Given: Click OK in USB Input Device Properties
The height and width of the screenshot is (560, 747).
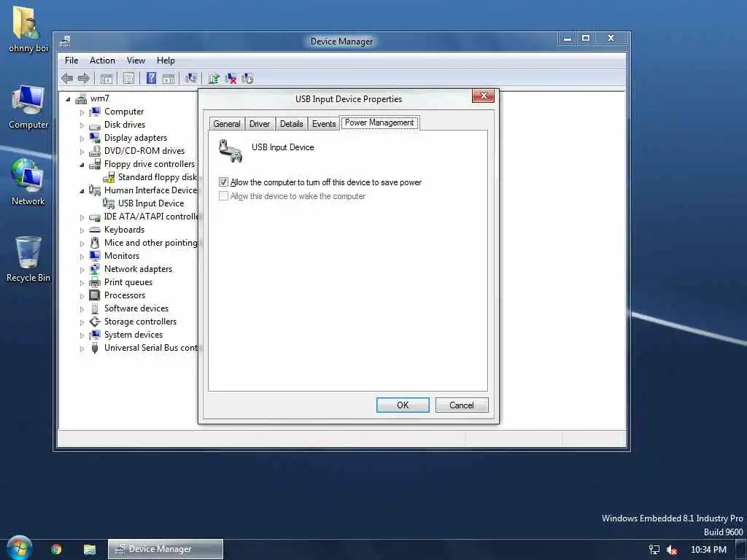Looking at the screenshot, I should tap(403, 405).
